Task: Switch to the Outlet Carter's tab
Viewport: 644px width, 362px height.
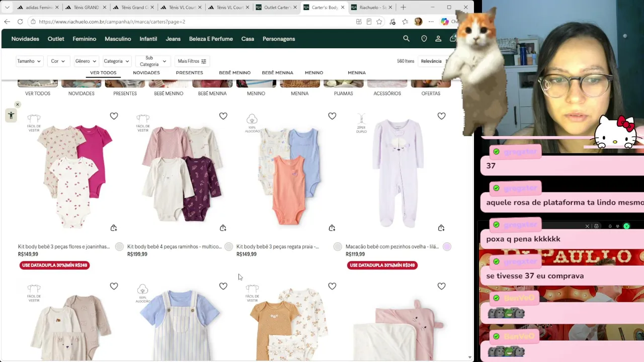Action: click(x=276, y=8)
